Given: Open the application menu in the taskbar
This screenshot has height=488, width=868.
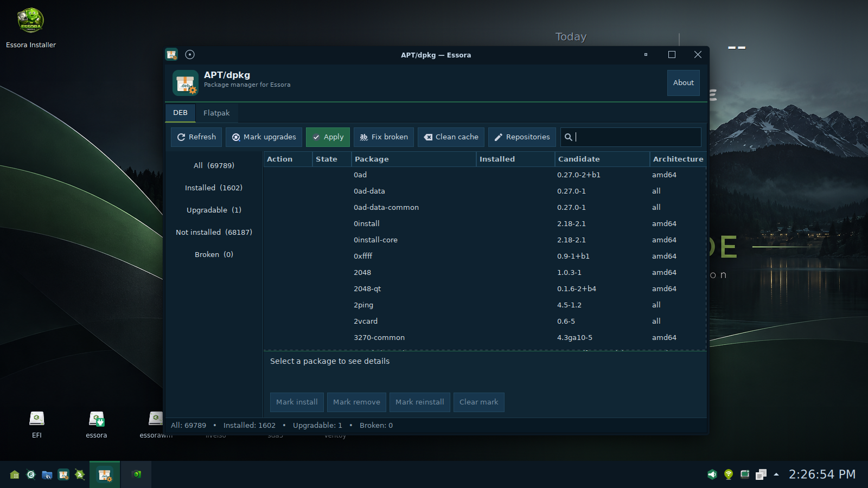Looking at the screenshot, I should pyautogui.click(x=15, y=474).
